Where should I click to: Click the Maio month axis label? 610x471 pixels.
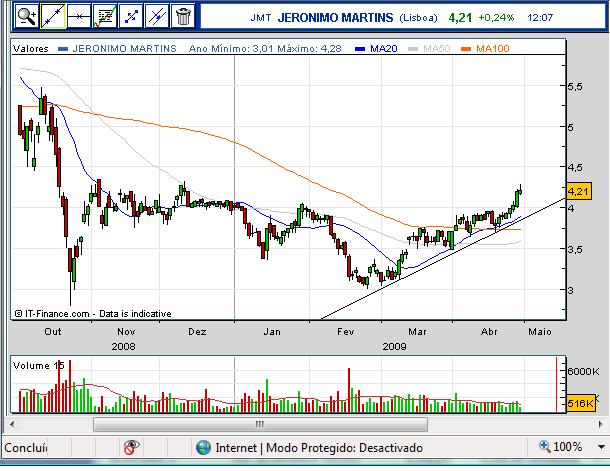[x=540, y=332]
